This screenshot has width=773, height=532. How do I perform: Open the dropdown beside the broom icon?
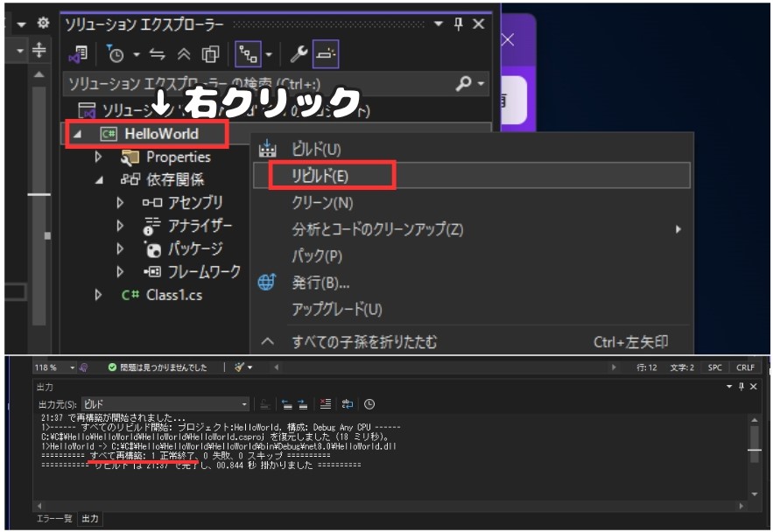click(x=250, y=367)
